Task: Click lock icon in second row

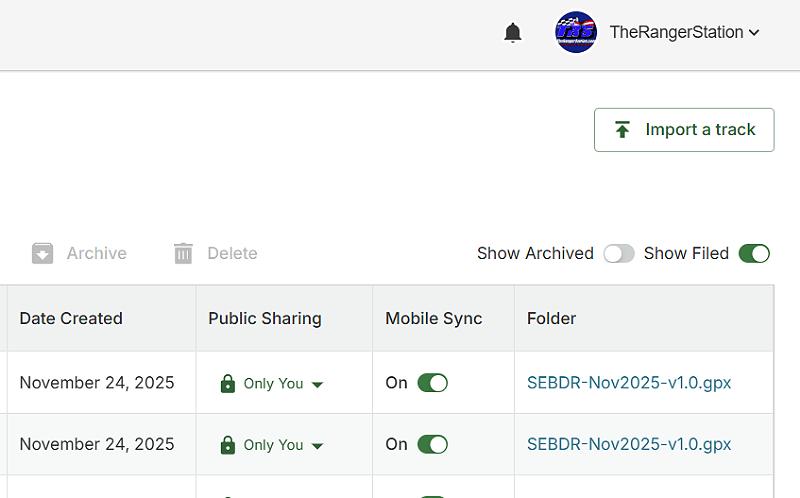Action: (227, 445)
